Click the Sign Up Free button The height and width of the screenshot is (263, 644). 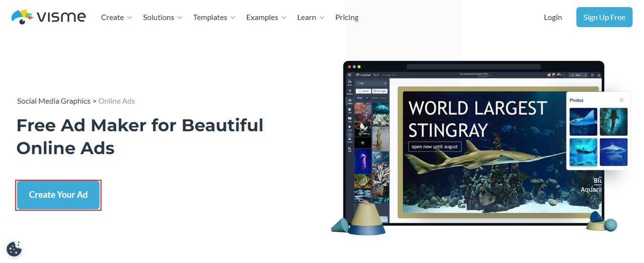point(604,17)
